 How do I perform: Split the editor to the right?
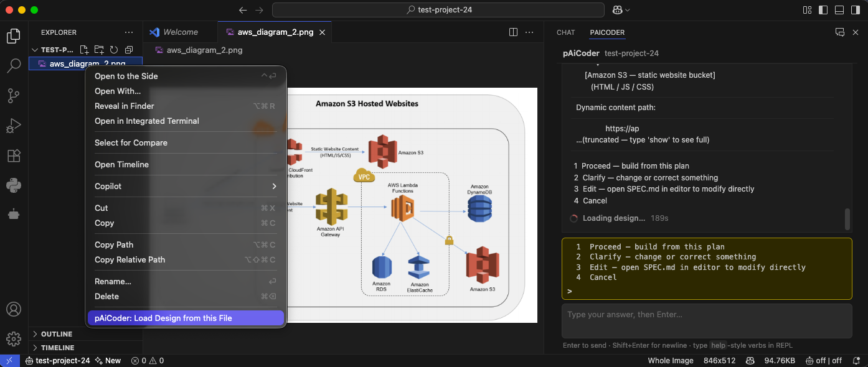[513, 32]
